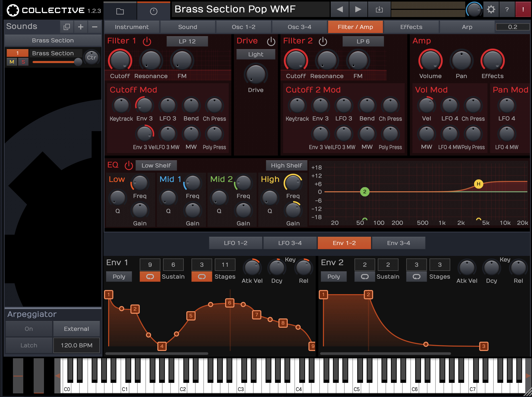
Task: Mute the Brass Section with the M toggle
Action: (11, 62)
